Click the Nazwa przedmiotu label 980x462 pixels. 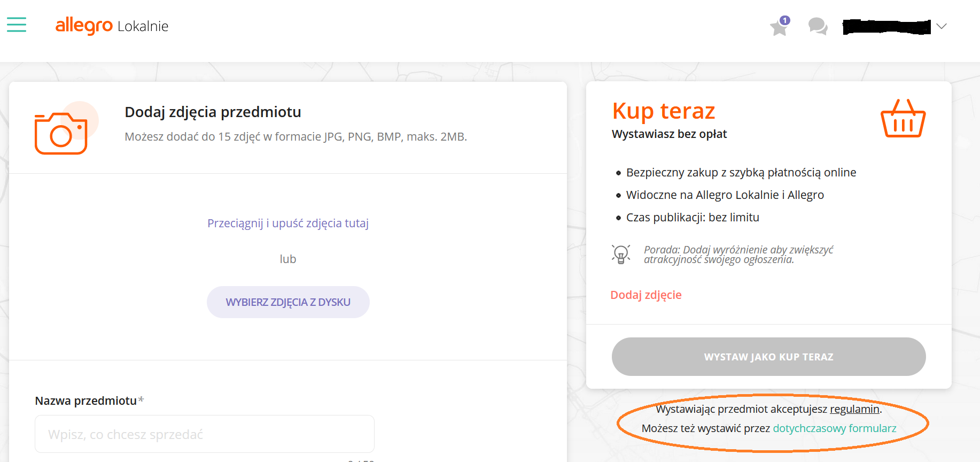click(86, 401)
